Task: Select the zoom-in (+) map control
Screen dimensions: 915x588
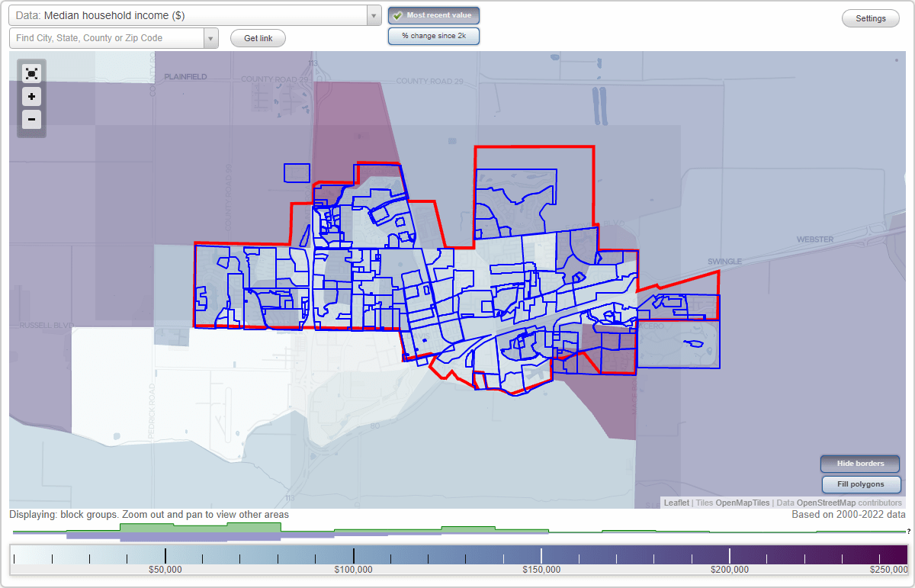Action: [x=31, y=97]
